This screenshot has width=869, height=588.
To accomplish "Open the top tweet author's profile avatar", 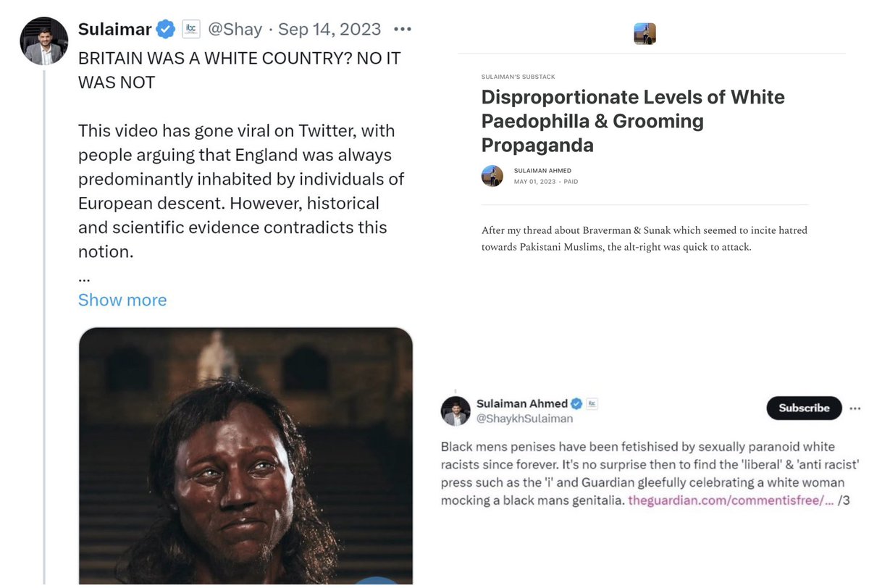I will pos(43,41).
